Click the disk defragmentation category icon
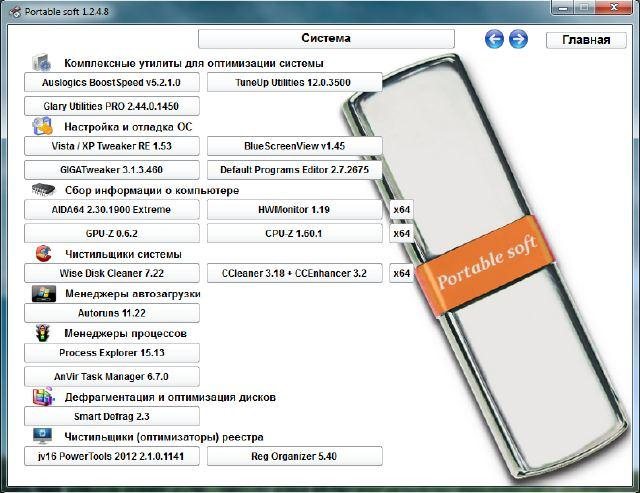This screenshot has width=640, height=493. [42, 397]
